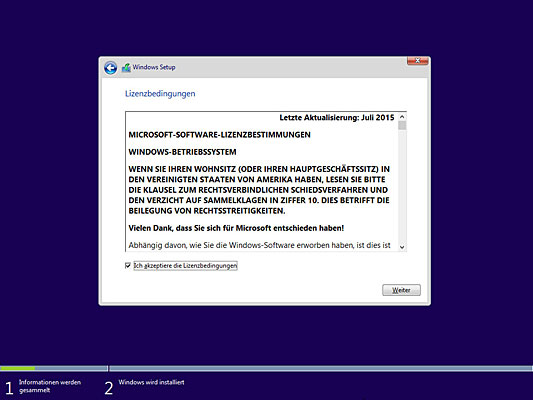Click the 'Windows Setup' title text
Screen dimensions: 533x400
pyautogui.click(x=154, y=67)
